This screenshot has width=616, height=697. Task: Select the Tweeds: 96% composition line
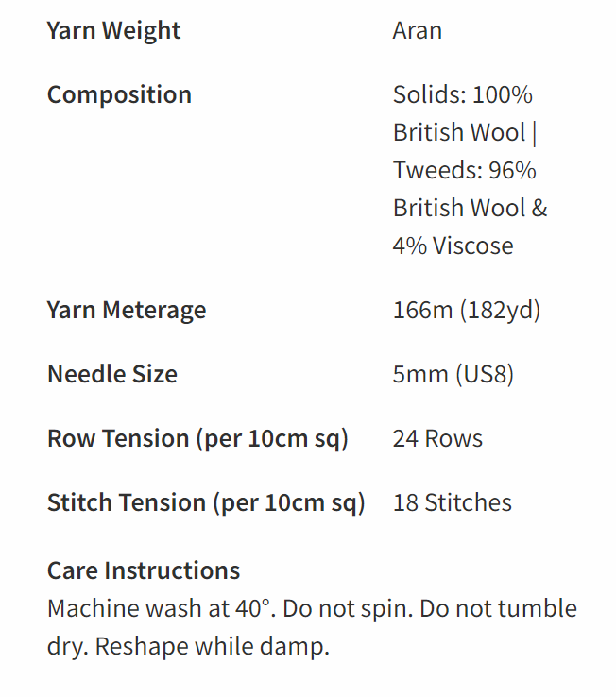pyautogui.click(x=464, y=170)
